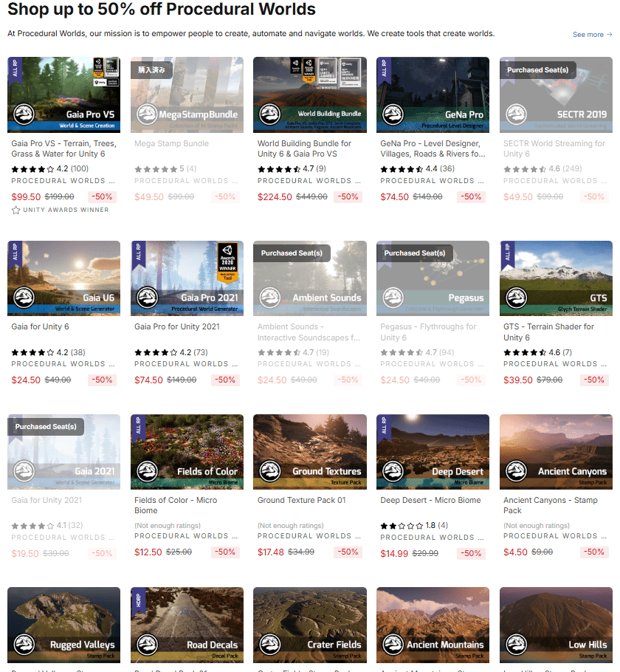Click the $39.50 GTS price

point(518,380)
